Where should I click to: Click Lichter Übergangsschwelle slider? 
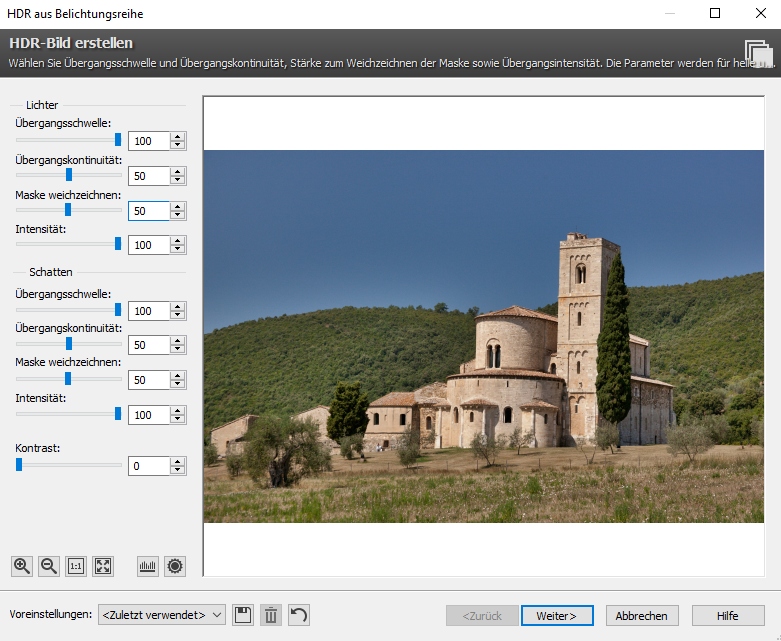pos(69,140)
